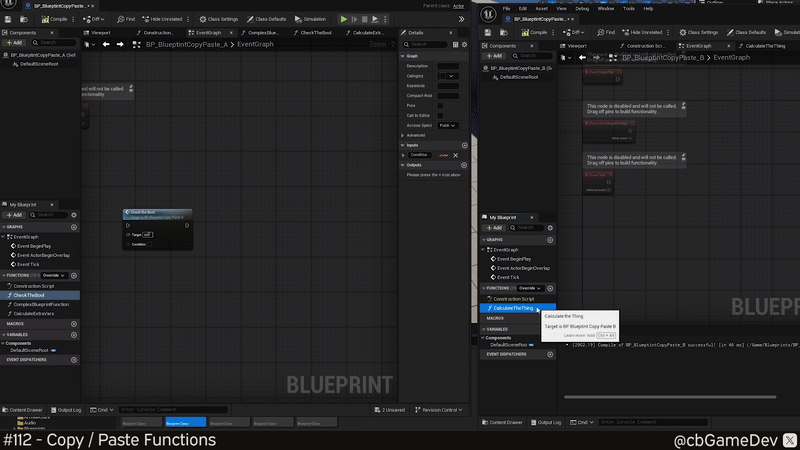Expand the toolbar overflow double-chevron
Viewport: 800px width, 450px height.
coord(461,19)
